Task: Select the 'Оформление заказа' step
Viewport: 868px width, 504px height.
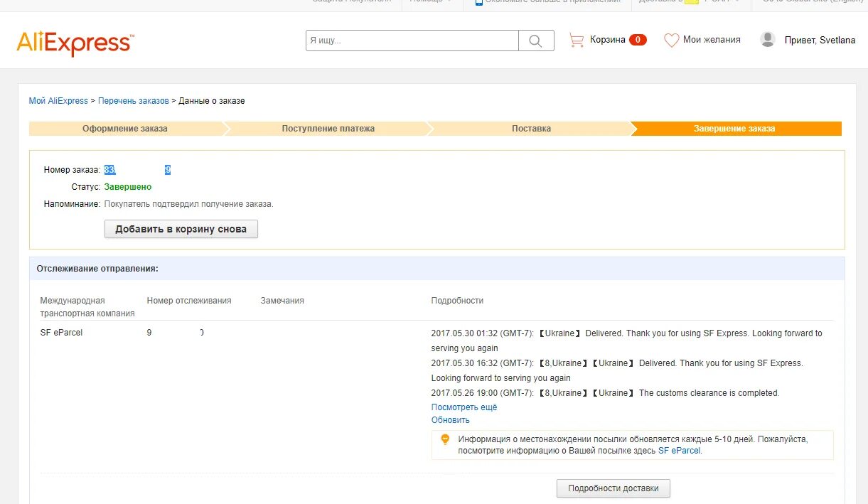Action: [x=125, y=129]
